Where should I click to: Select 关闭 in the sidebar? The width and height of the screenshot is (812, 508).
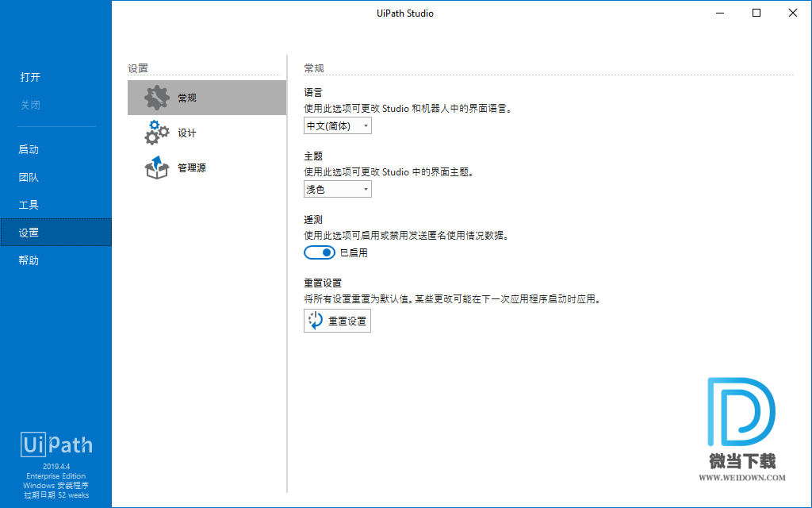pyautogui.click(x=30, y=105)
